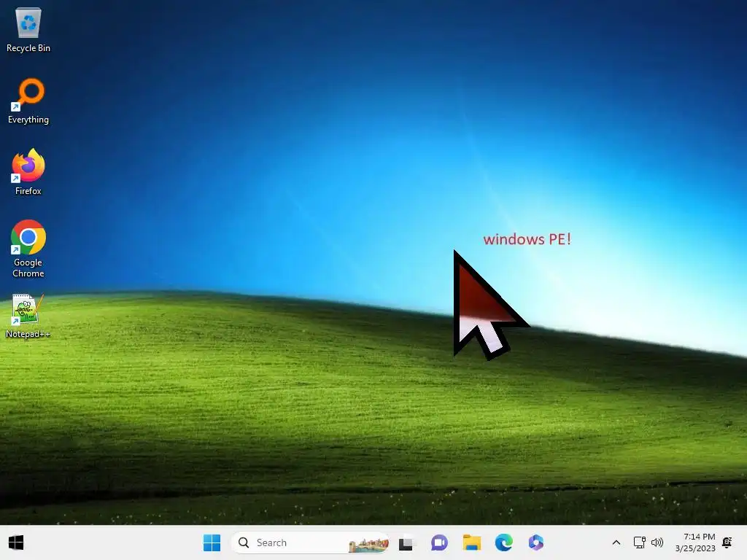747x560 pixels.
Task: Select the Google Chrome desktop shortcut
Action: pyautogui.click(x=28, y=249)
